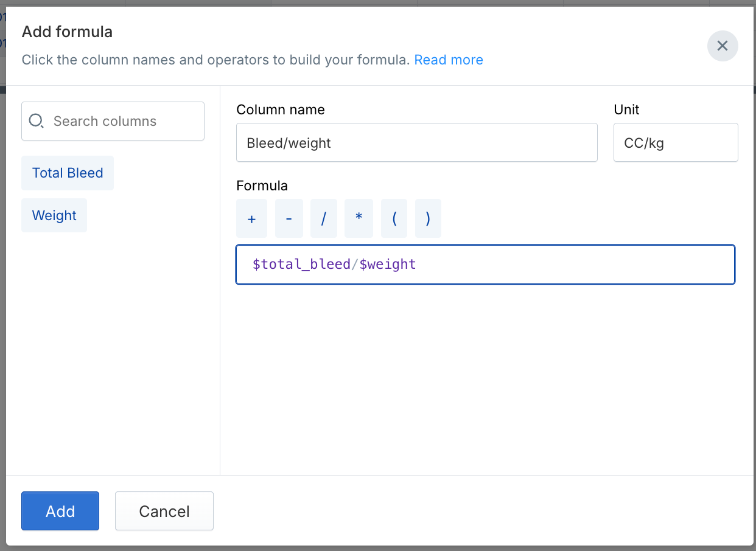Add Weight column to formula
The image size is (756, 551).
pos(54,215)
